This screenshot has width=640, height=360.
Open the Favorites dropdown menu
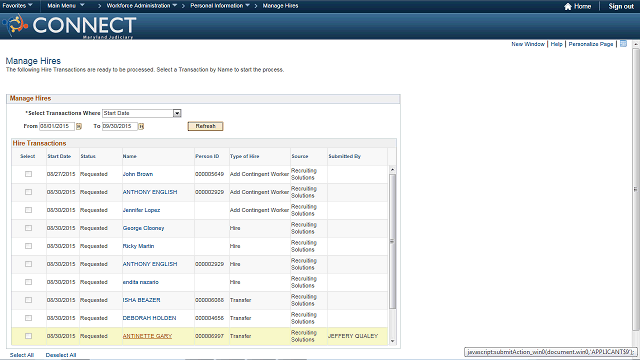click(18, 6)
